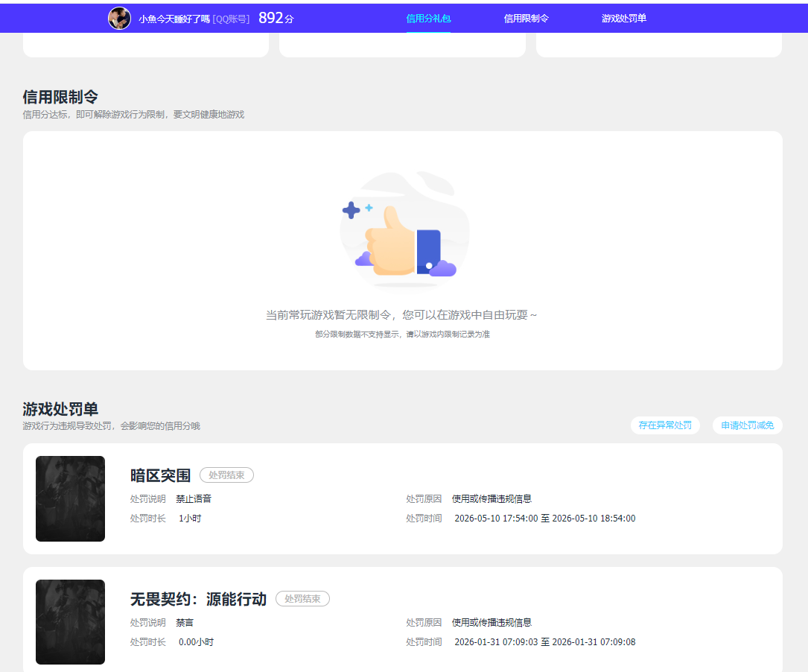Click 使用或传播违规信息 reason in the 暗区突围 card
808x672 pixels.
point(492,499)
